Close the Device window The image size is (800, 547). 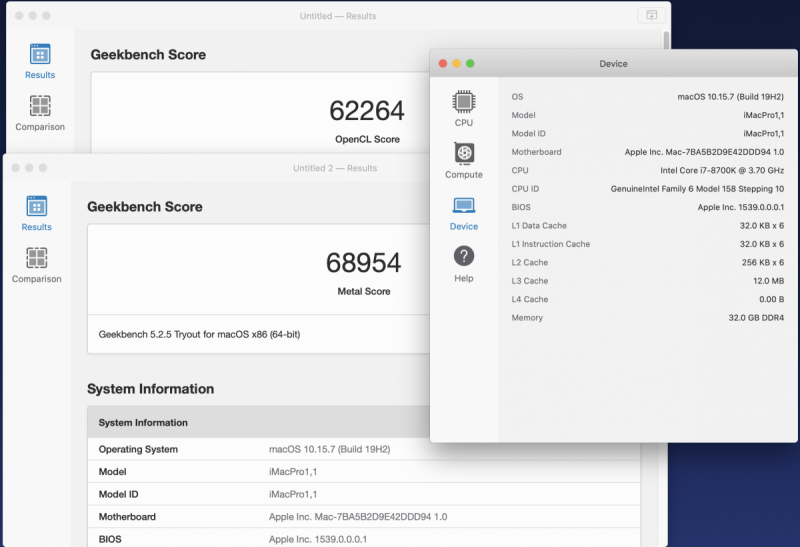point(443,64)
